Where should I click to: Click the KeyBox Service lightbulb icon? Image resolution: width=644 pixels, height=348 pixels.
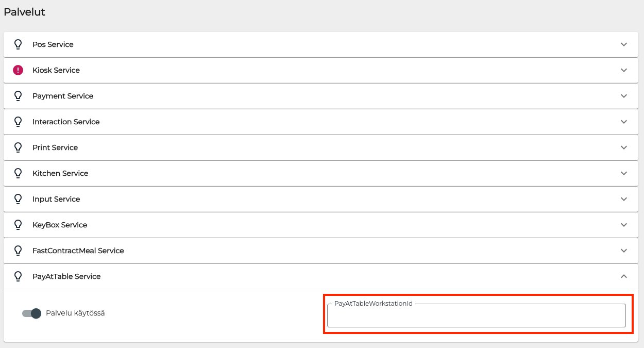(x=18, y=225)
